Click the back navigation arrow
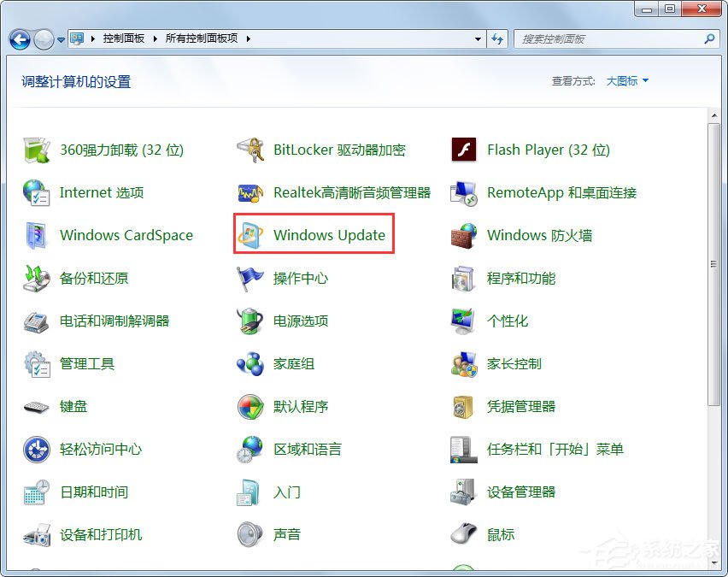728x577 pixels. pos(19,38)
